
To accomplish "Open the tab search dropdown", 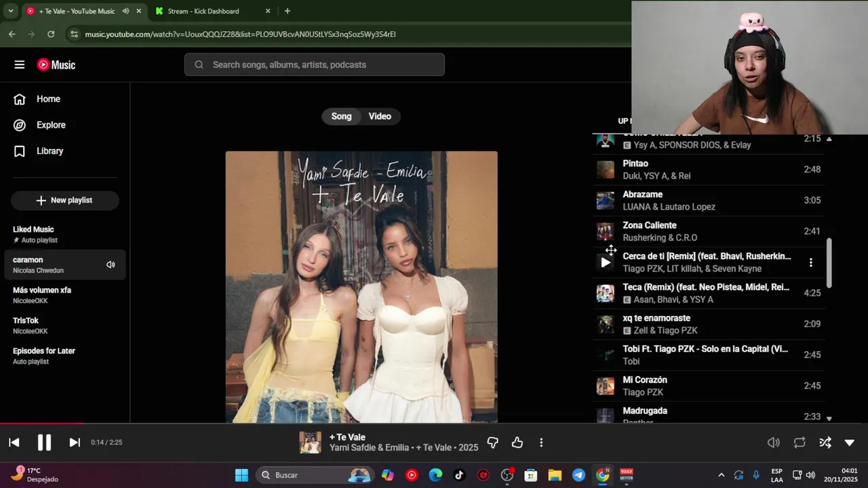I will click(10, 11).
